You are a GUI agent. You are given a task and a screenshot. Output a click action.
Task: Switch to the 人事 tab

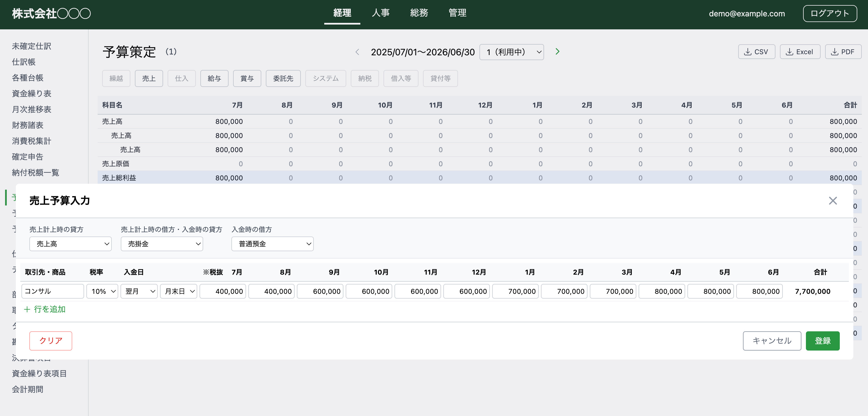click(381, 13)
